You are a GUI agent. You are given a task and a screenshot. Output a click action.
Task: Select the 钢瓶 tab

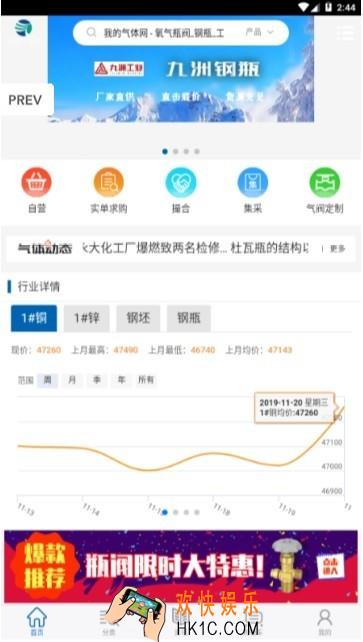(x=189, y=318)
